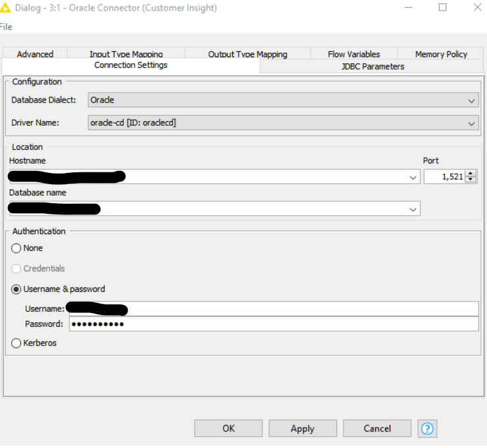Expand the Driver Name dropdown

coord(471,123)
